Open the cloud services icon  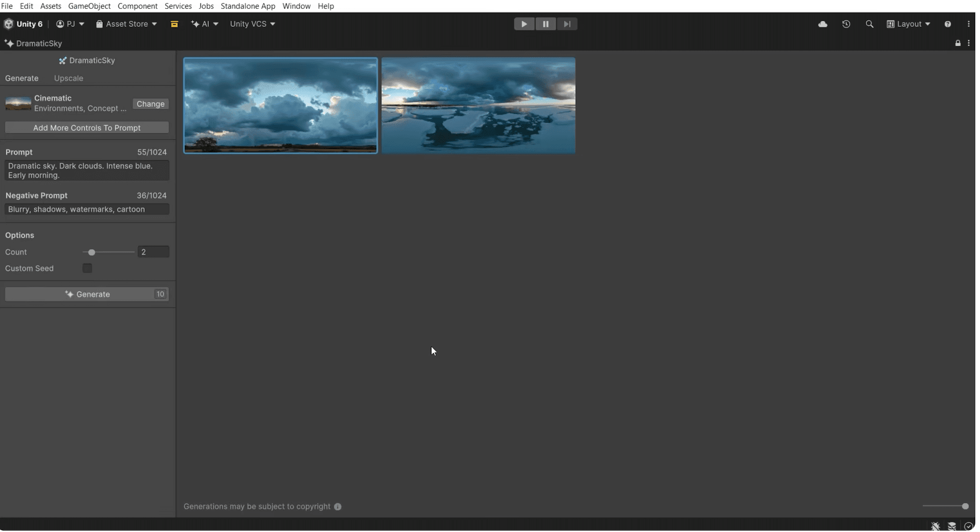[823, 24]
